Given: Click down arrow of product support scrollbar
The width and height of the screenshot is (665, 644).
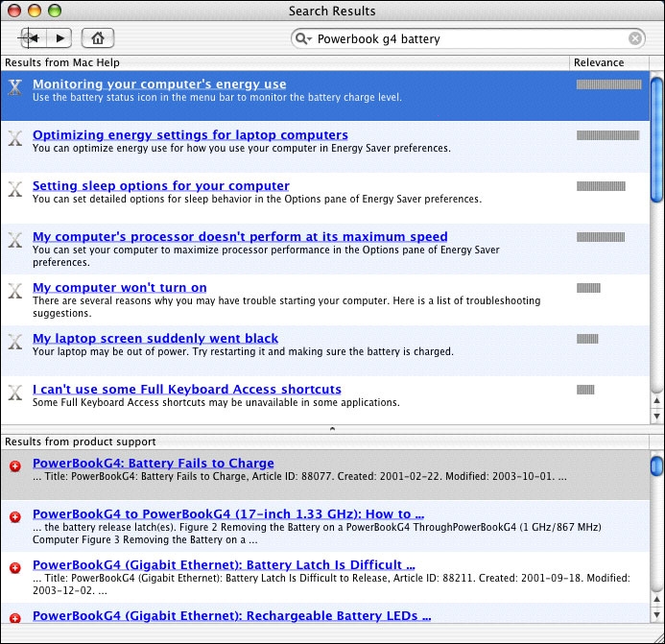Looking at the screenshot, I should pos(657,614).
